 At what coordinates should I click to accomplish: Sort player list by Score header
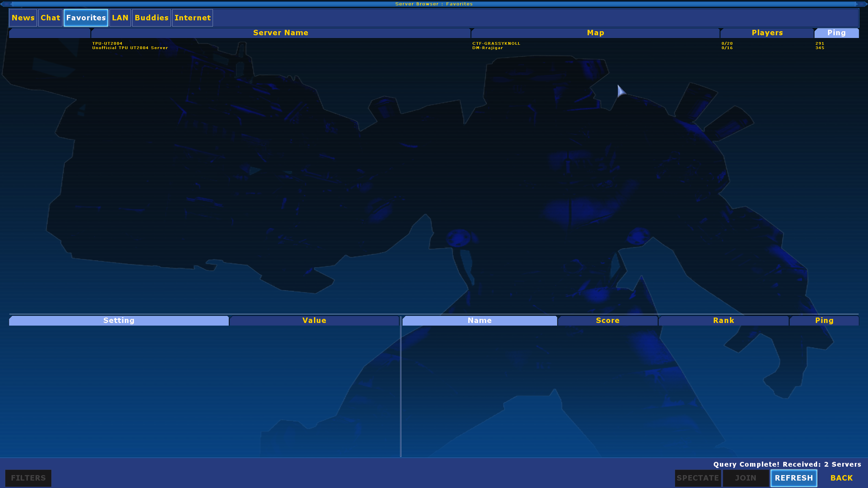608,321
